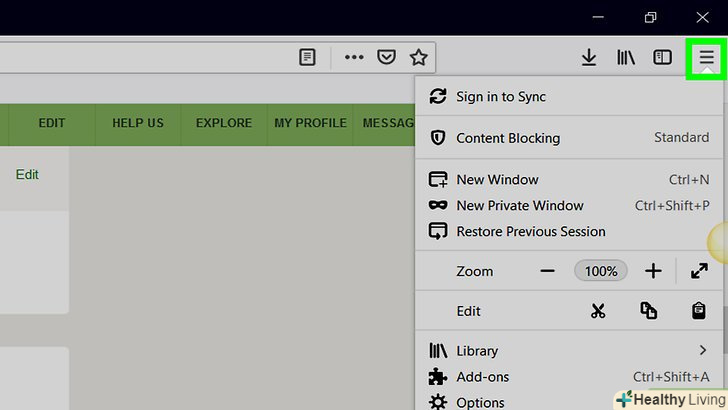Click the Paste clipboard icon
This screenshot has height=410, width=728.
click(x=699, y=311)
